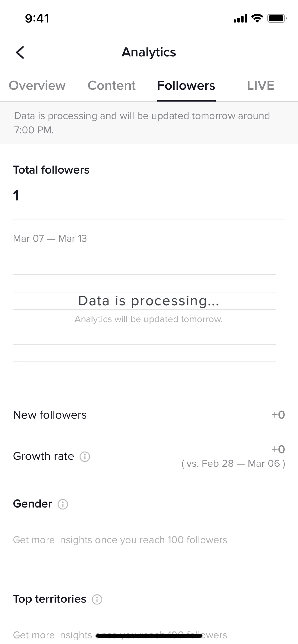The image size is (298, 644).
Task: Tap the Total followers count
Action: 16,195
